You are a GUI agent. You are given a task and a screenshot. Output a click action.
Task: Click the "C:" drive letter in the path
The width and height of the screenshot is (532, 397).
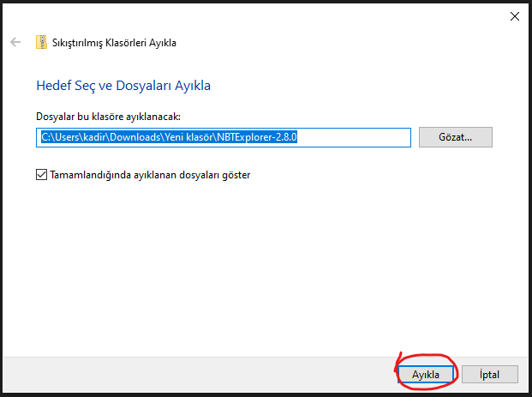[x=45, y=136]
